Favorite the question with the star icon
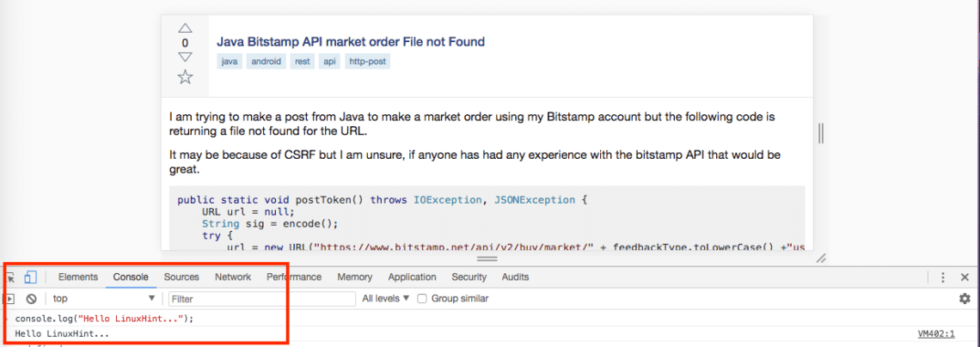Image resolution: width=980 pixels, height=347 pixels. (x=185, y=77)
